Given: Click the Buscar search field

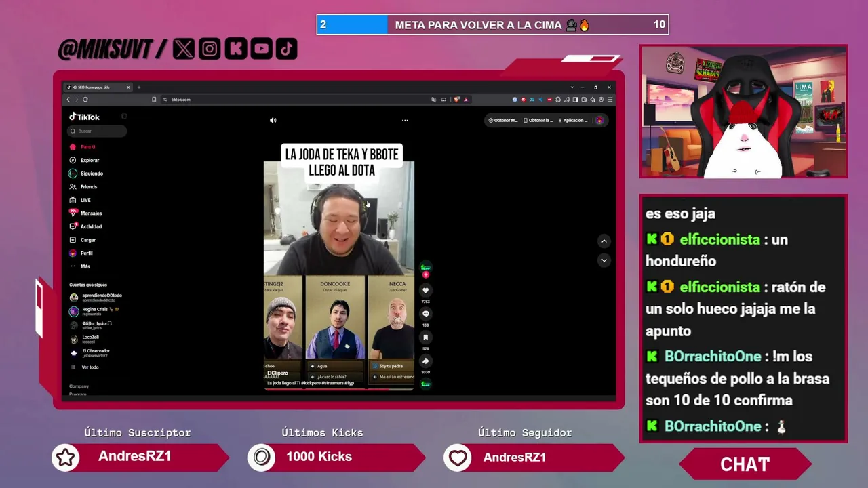Looking at the screenshot, I should pyautogui.click(x=97, y=131).
